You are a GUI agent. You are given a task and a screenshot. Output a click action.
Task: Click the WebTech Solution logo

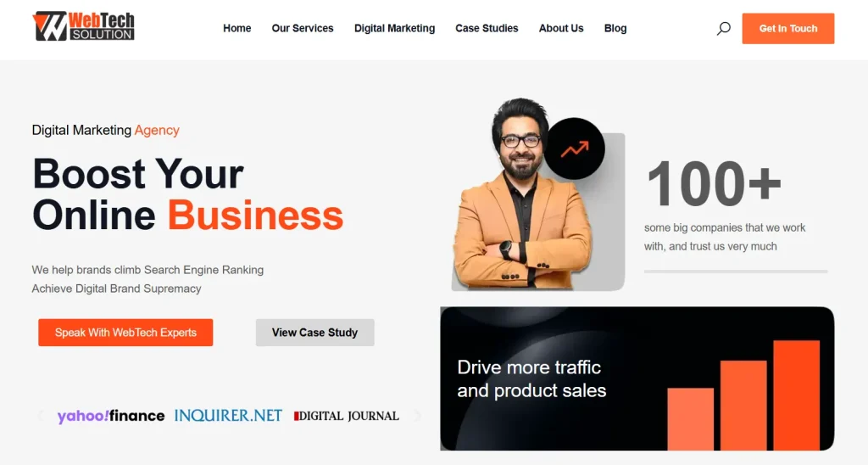tap(84, 26)
